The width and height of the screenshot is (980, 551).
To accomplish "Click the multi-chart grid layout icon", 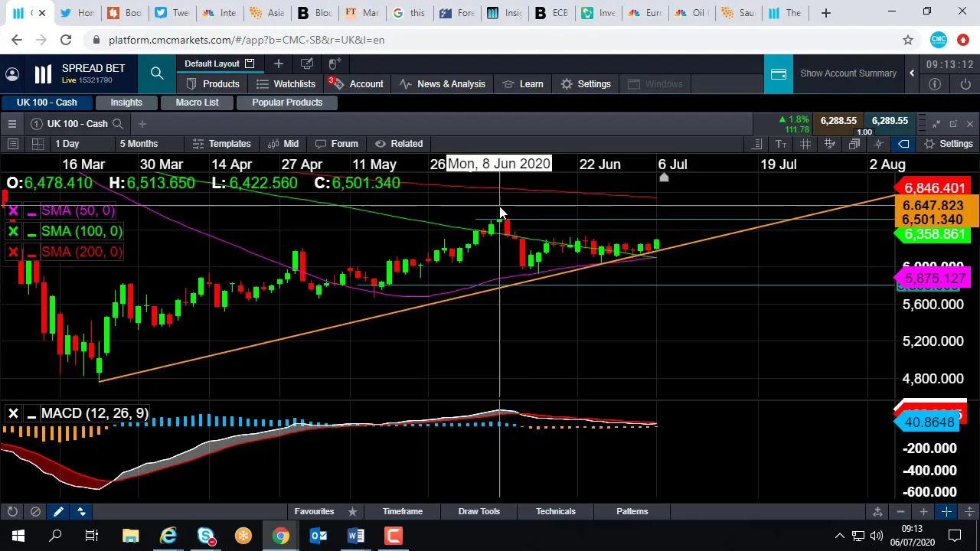I will coord(38,144).
